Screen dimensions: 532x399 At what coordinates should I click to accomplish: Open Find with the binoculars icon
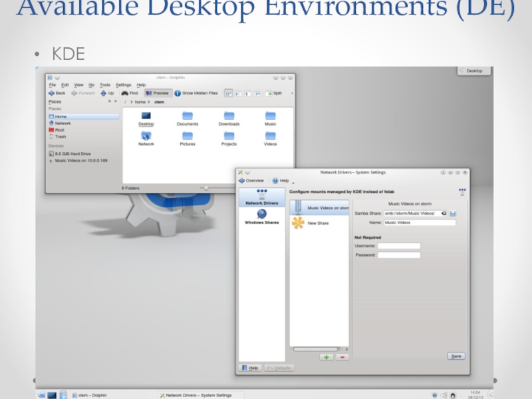tap(124, 93)
